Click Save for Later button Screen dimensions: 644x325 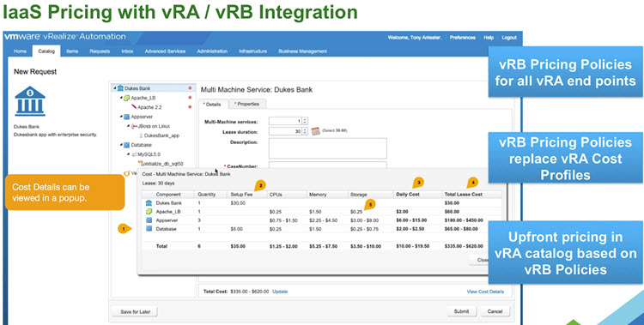135,312
